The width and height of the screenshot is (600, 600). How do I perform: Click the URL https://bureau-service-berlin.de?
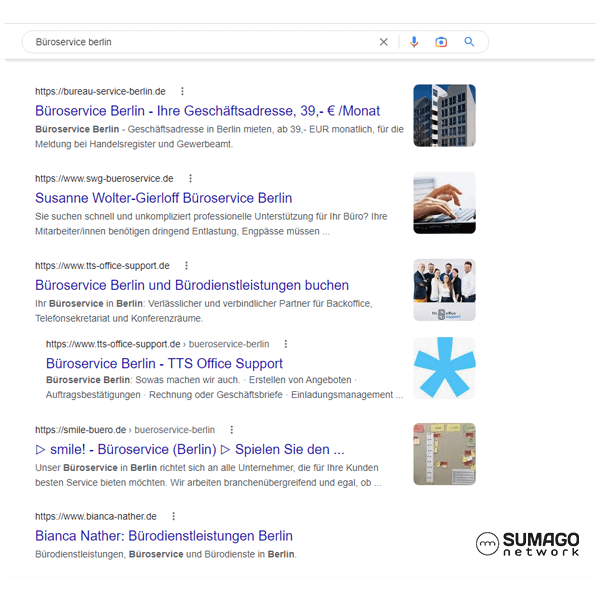pyautogui.click(x=100, y=91)
